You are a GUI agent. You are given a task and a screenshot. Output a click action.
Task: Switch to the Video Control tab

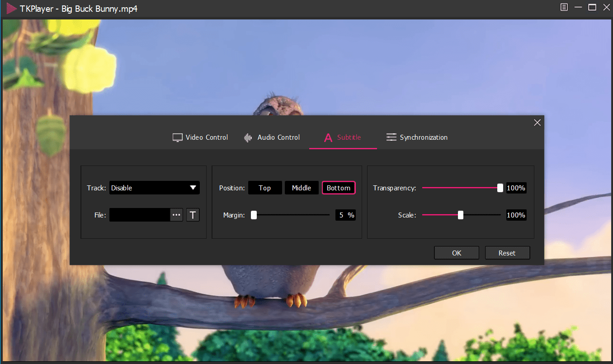(x=200, y=137)
